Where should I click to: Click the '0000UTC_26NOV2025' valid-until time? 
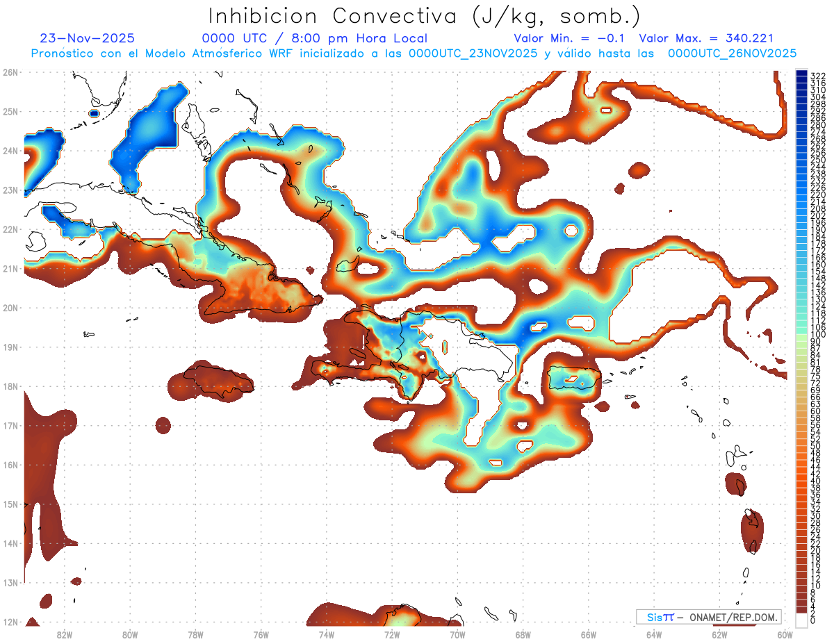(x=732, y=53)
